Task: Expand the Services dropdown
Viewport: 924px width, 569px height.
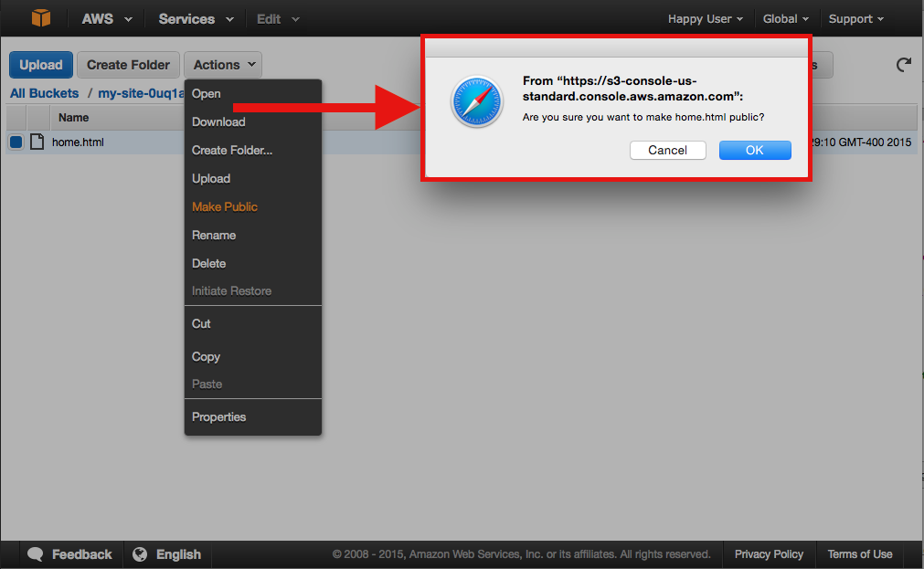Action: pos(196,19)
